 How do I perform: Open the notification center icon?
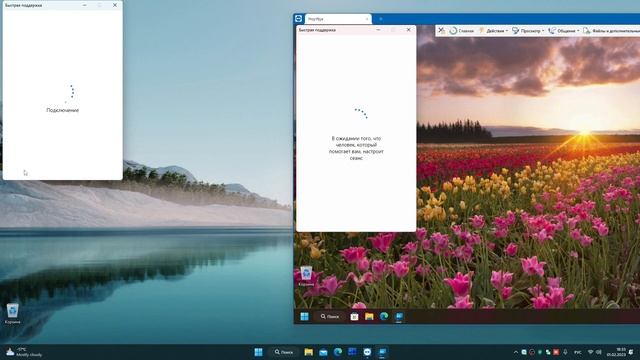coord(631,352)
